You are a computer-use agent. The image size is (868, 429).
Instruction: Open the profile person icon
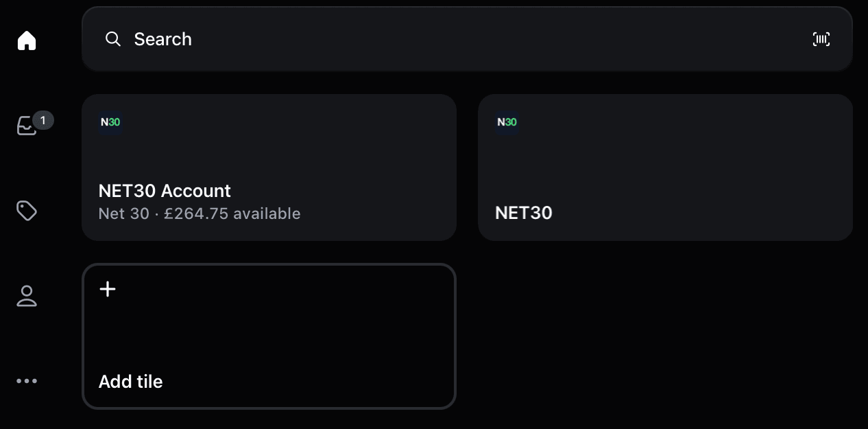tap(26, 296)
